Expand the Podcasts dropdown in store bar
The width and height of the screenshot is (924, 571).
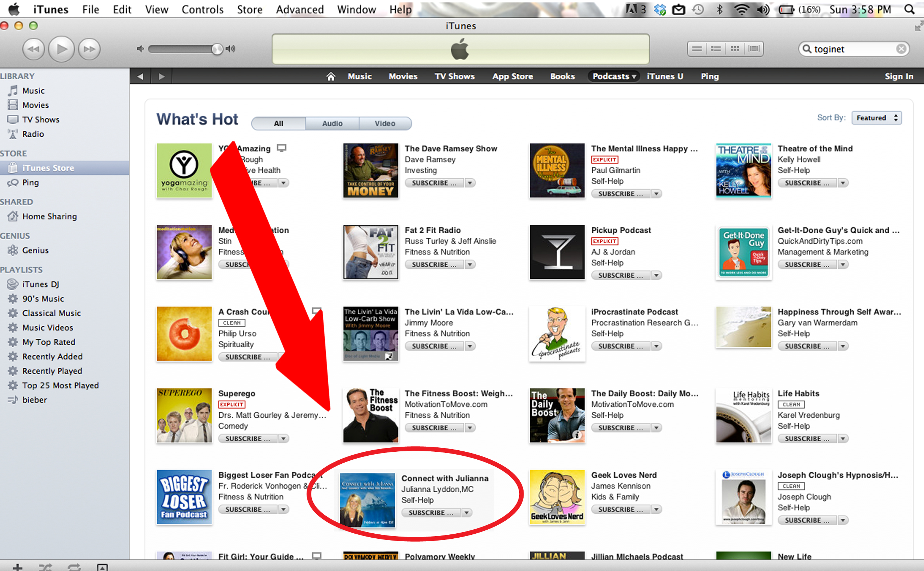coord(614,76)
